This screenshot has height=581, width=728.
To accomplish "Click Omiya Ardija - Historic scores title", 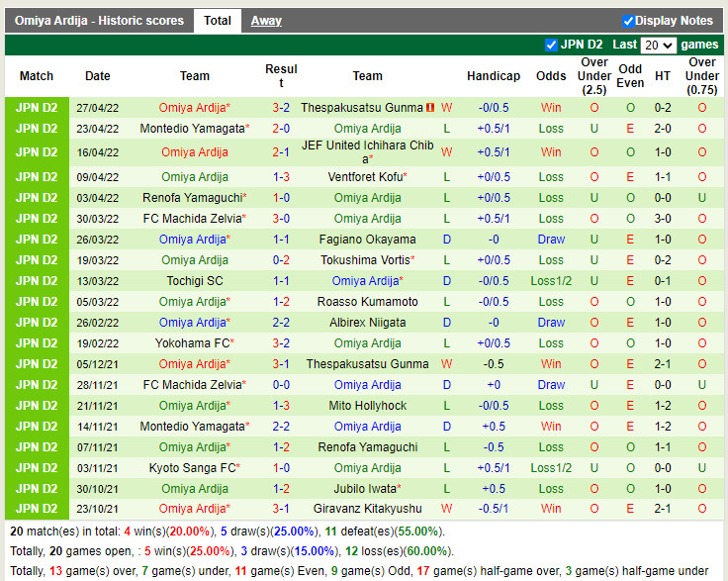I will [99, 21].
